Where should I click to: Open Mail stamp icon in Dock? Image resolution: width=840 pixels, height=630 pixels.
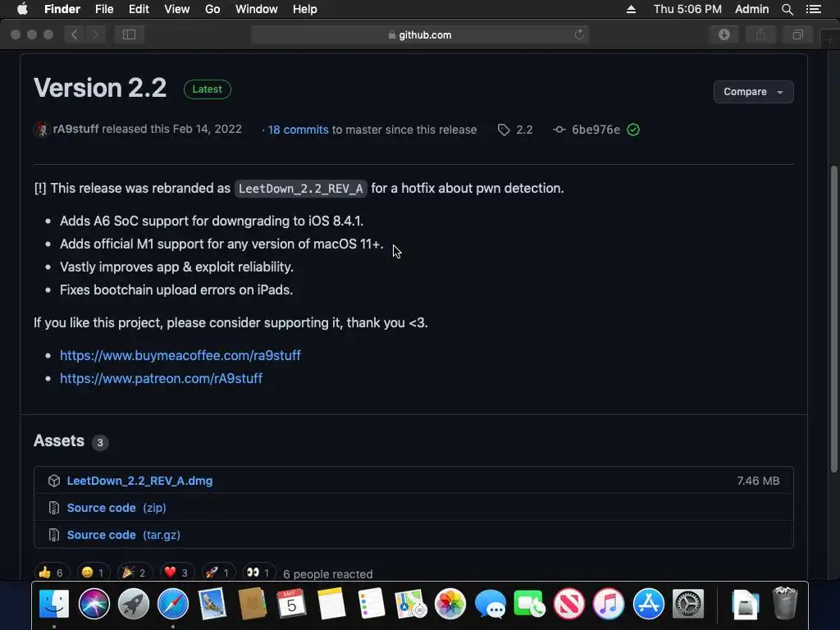212,604
